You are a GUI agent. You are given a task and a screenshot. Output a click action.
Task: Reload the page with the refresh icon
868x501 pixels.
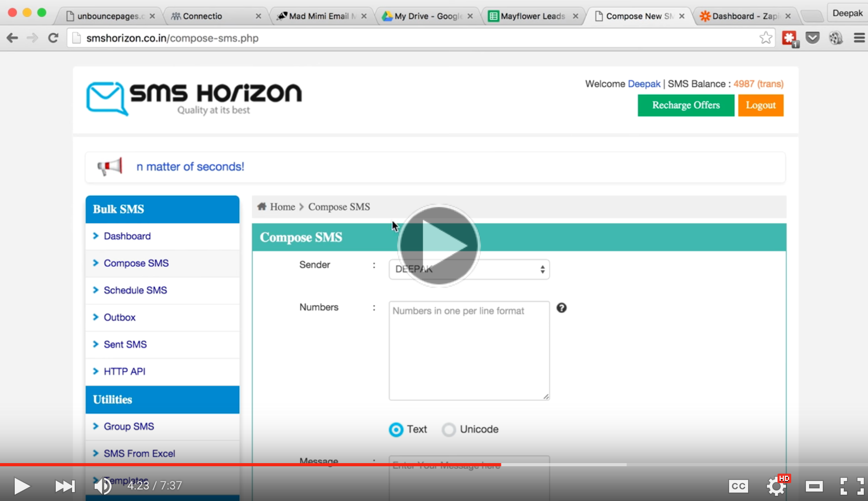pos(53,38)
